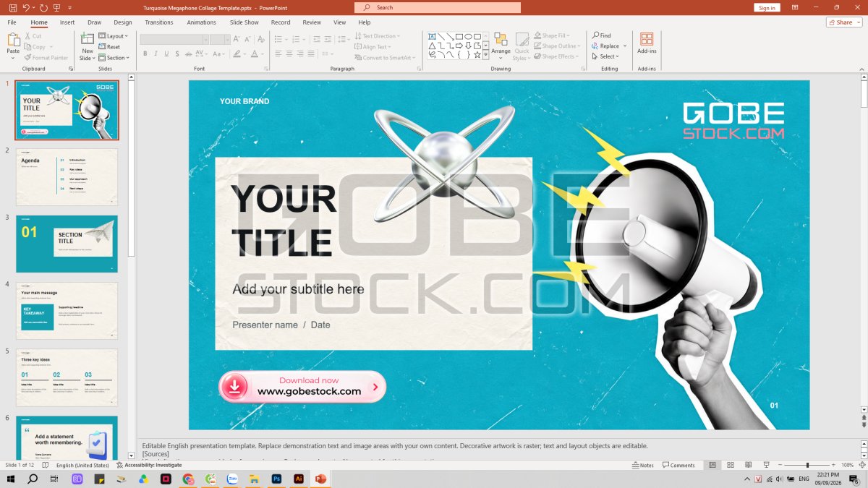Click Presenter name / Date text
868x488 pixels.
(x=281, y=325)
